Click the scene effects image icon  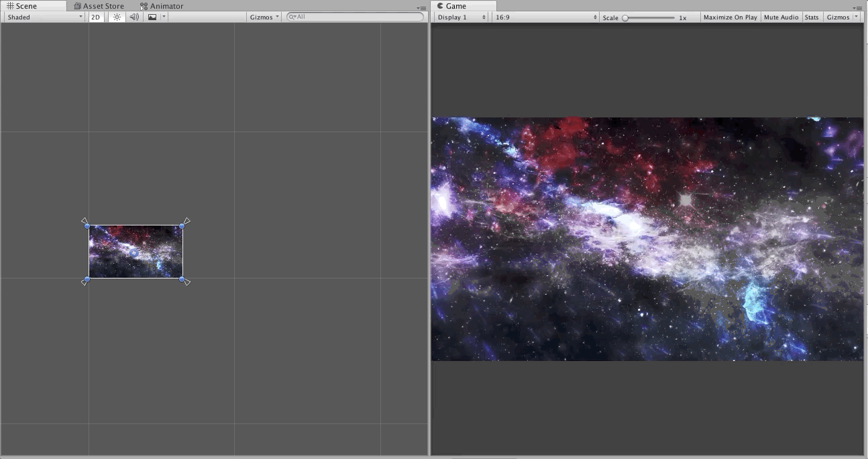point(152,17)
